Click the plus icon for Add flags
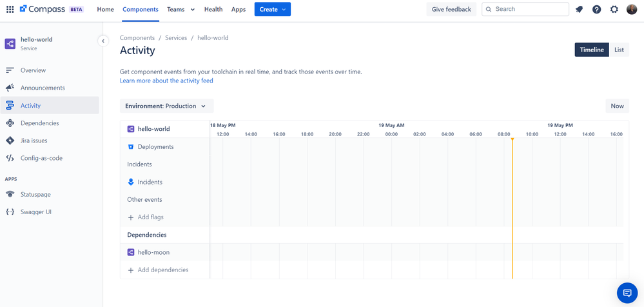This screenshot has height=307, width=644. 131,217
